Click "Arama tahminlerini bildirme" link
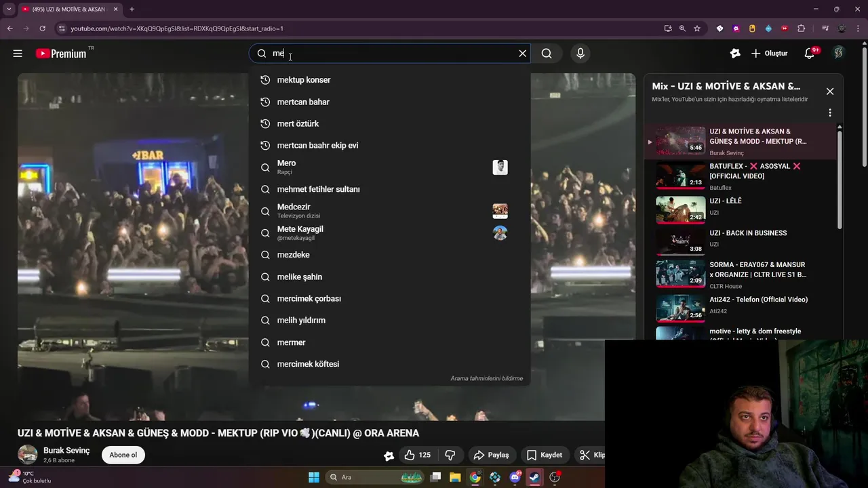The width and height of the screenshot is (868, 488). click(x=486, y=378)
